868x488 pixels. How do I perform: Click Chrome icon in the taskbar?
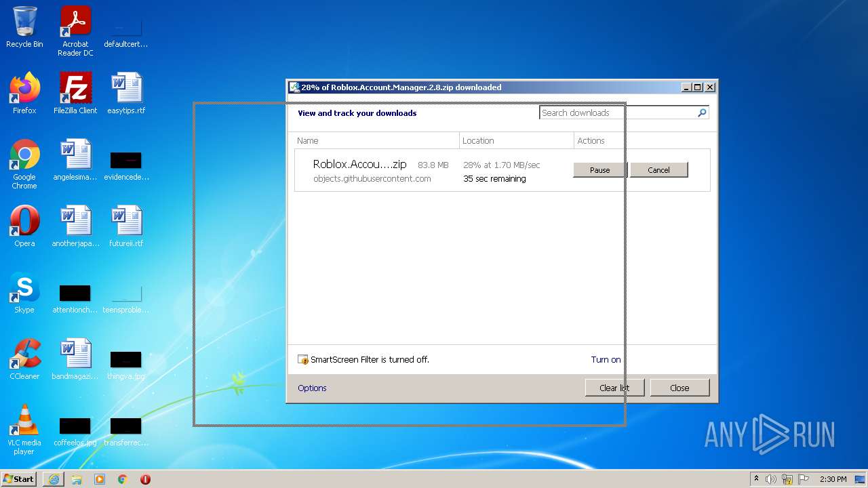123,479
